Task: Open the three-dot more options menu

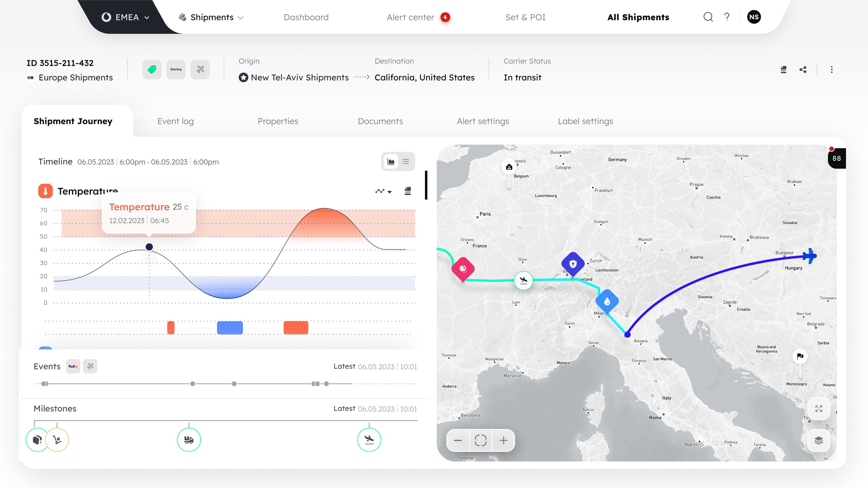Action: 832,70
